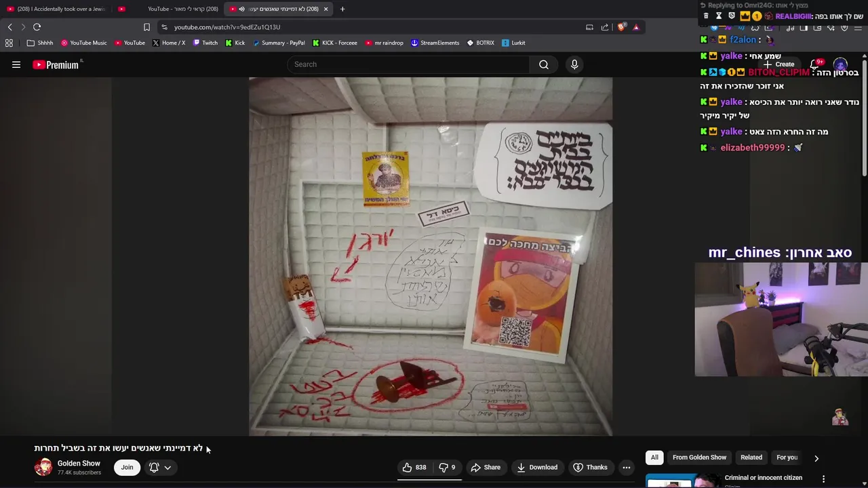This screenshot has width=868, height=488.
Task: Open Golden Show channel avatar
Action: [43, 467]
